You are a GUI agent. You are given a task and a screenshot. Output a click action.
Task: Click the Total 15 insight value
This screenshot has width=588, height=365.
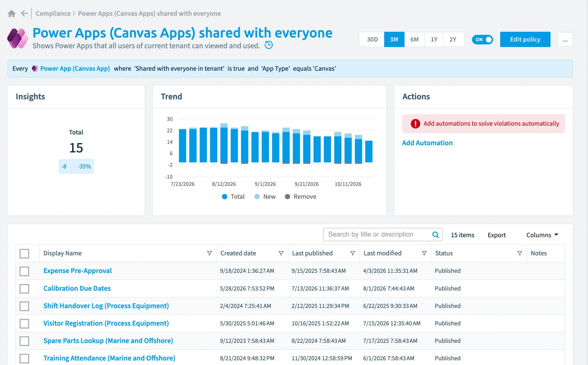point(76,148)
